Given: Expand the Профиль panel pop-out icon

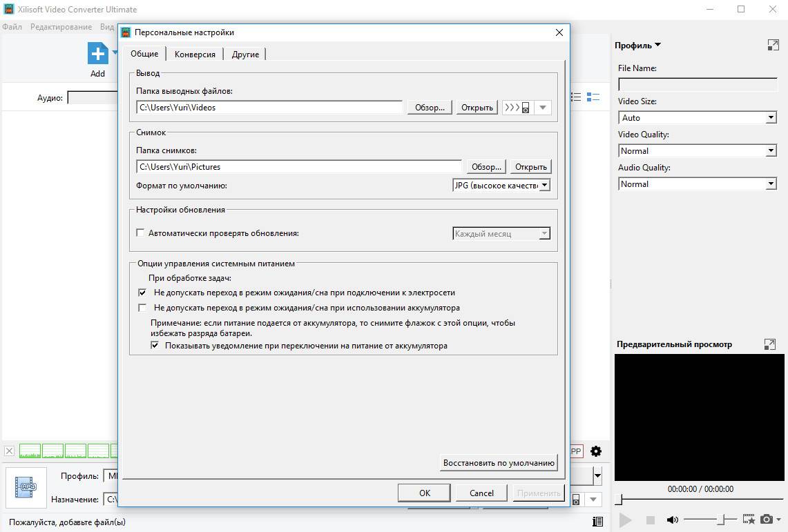Looking at the screenshot, I should pyautogui.click(x=773, y=45).
